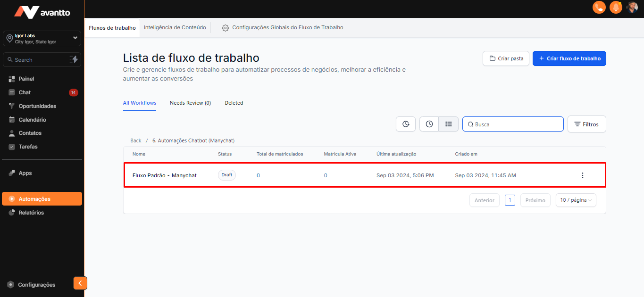644x297 pixels.
Task: Click the phone call icon in top bar
Action: coord(599,7)
